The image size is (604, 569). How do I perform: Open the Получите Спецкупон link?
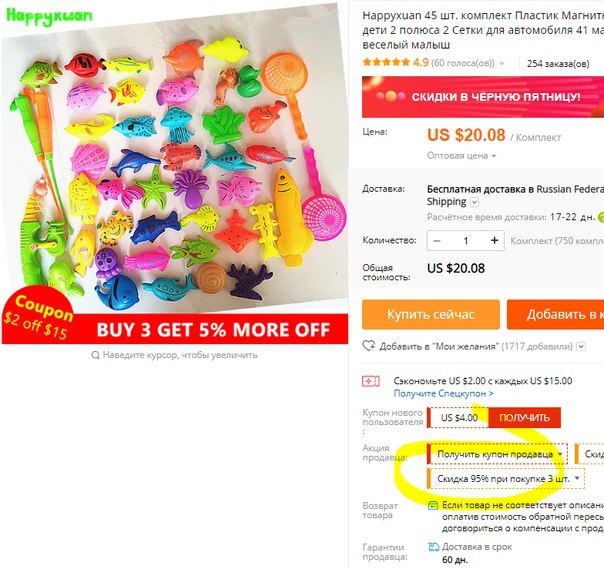(x=443, y=394)
